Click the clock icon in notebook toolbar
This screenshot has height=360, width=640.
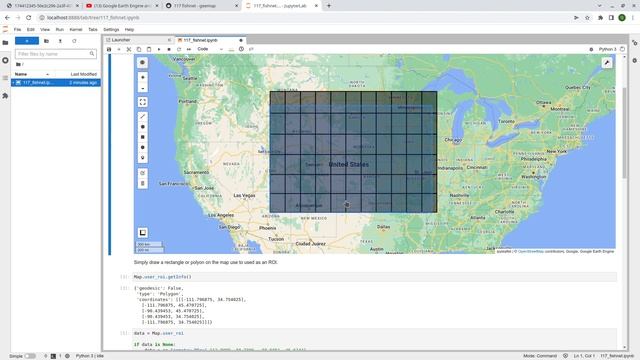[x=241, y=49]
